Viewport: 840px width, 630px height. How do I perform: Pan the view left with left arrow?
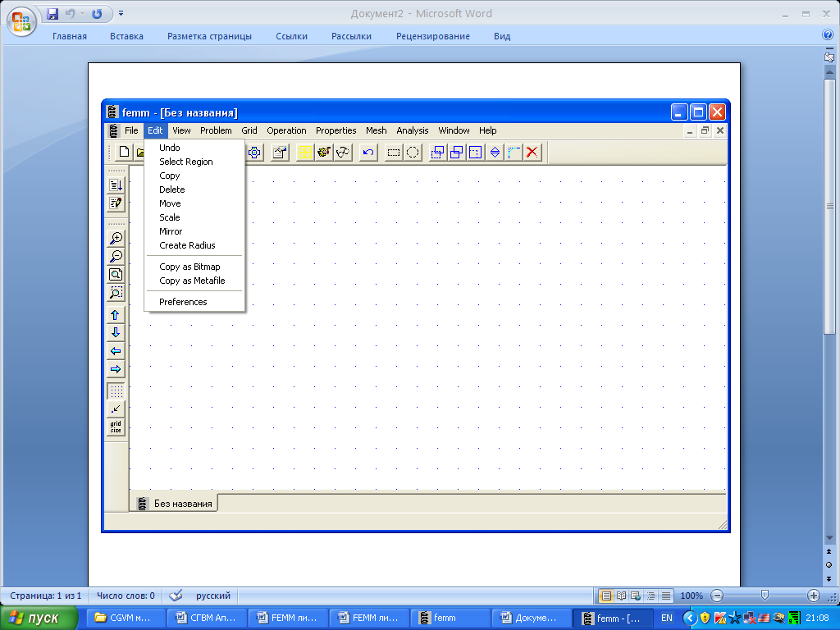pyautogui.click(x=116, y=351)
